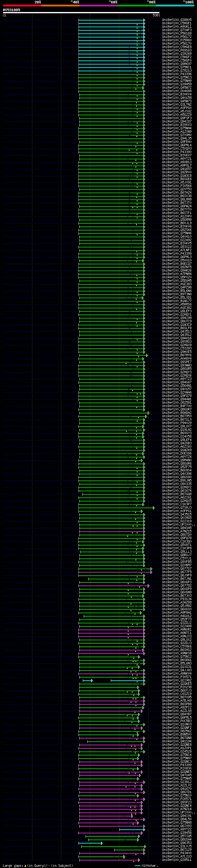197x868 pixels.
Task: Open hit UniRef100_A5GZZ9
Action: click(x=177, y=115)
